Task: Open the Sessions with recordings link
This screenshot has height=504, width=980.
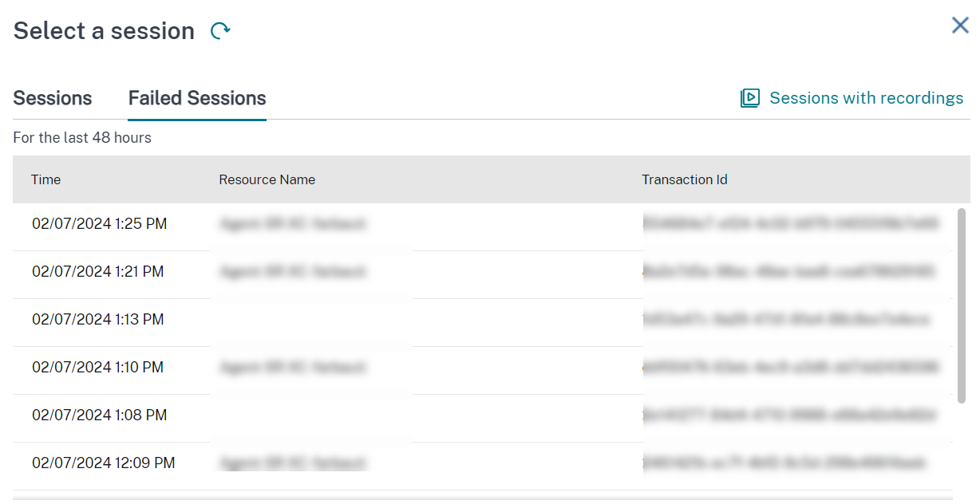Action: click(866, 98)
